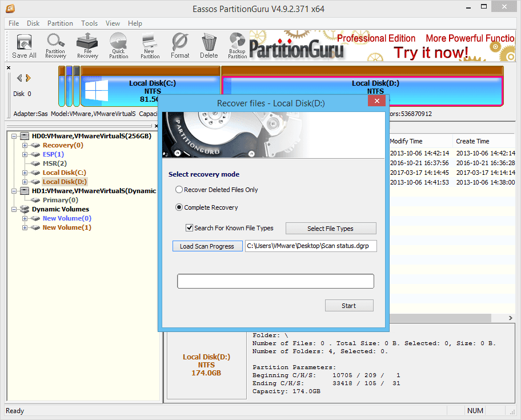Go to the next disk with the right arrow
Viewport: 521px width, 420px height.
[28, 78]
